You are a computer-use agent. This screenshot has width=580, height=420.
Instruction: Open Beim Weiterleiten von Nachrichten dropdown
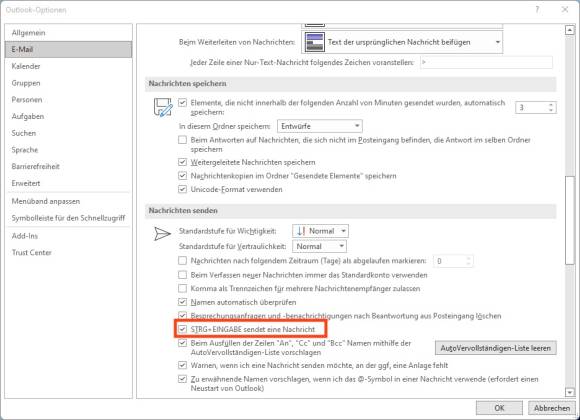click(402, 42)
